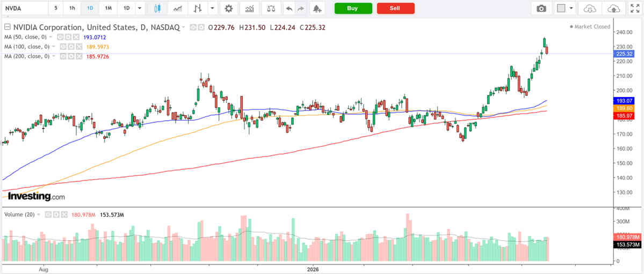Screen dimensions: 644x274
Task: Switch to the 5 minute interval
Action: (x=56, y=8)
